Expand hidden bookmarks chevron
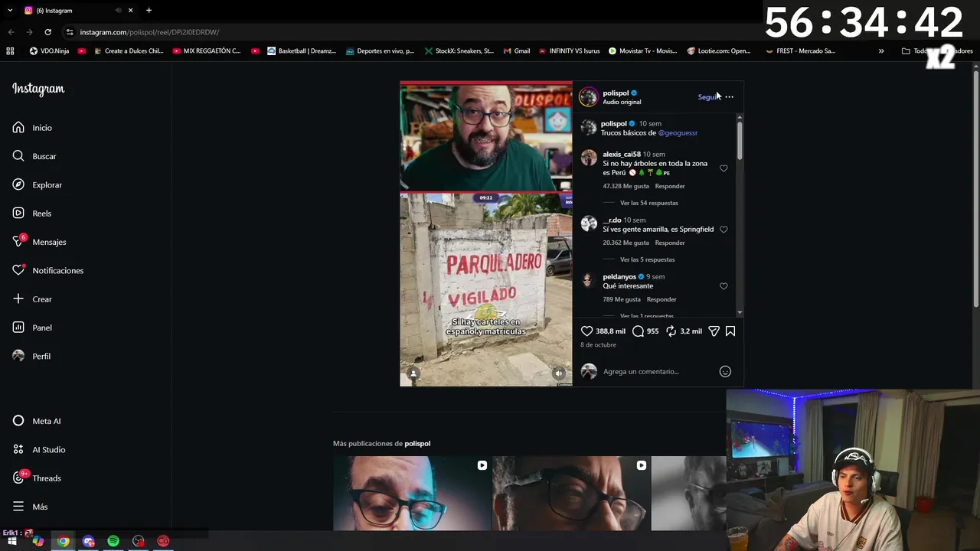Image resolution: width=980 pixels, height=551 pixels. pyautogui.click(x=881, y=51)
